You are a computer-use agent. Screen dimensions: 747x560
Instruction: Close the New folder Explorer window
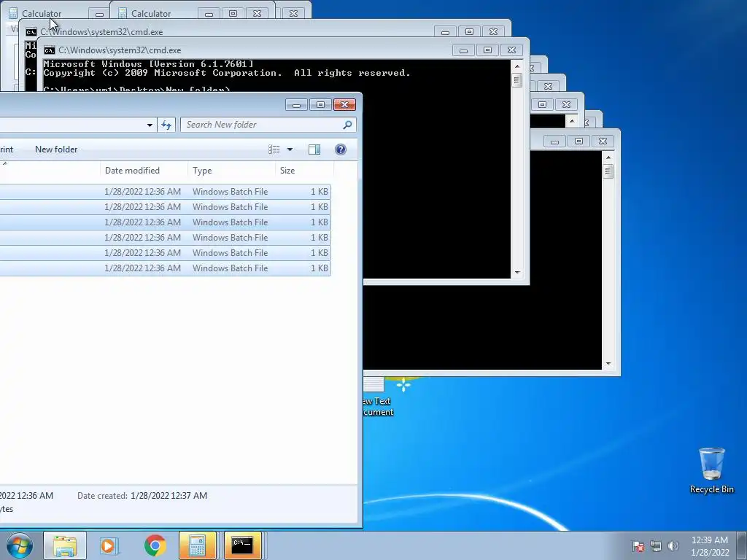tap(344, 105)
